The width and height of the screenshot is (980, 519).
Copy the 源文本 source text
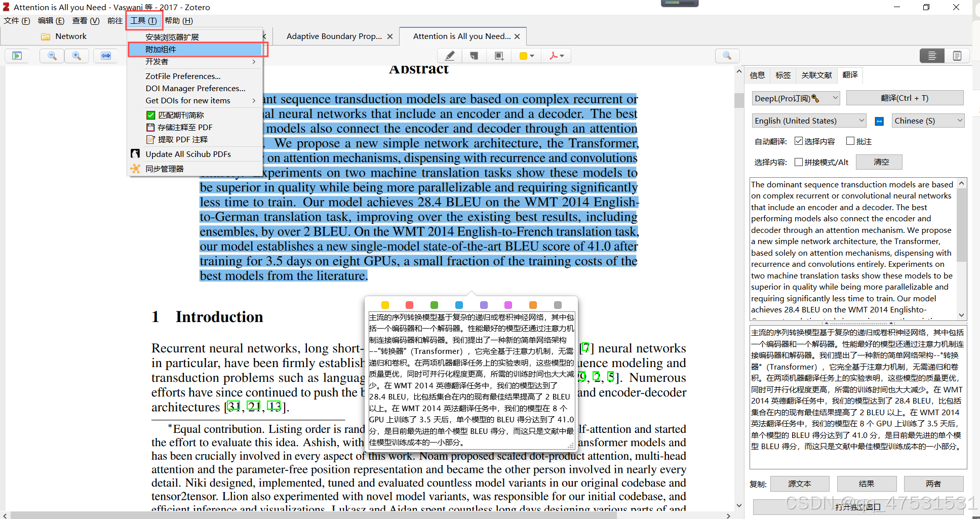point(800,484)
